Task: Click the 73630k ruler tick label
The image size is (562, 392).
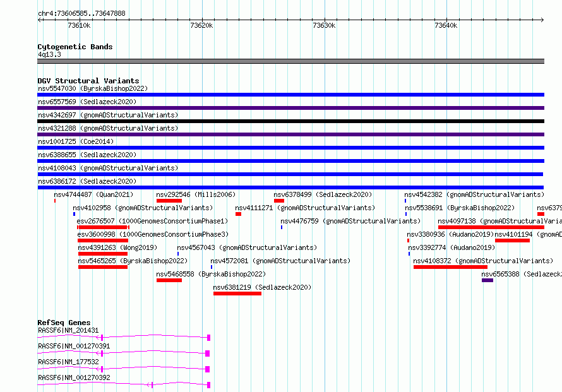Action: point(324,25)
